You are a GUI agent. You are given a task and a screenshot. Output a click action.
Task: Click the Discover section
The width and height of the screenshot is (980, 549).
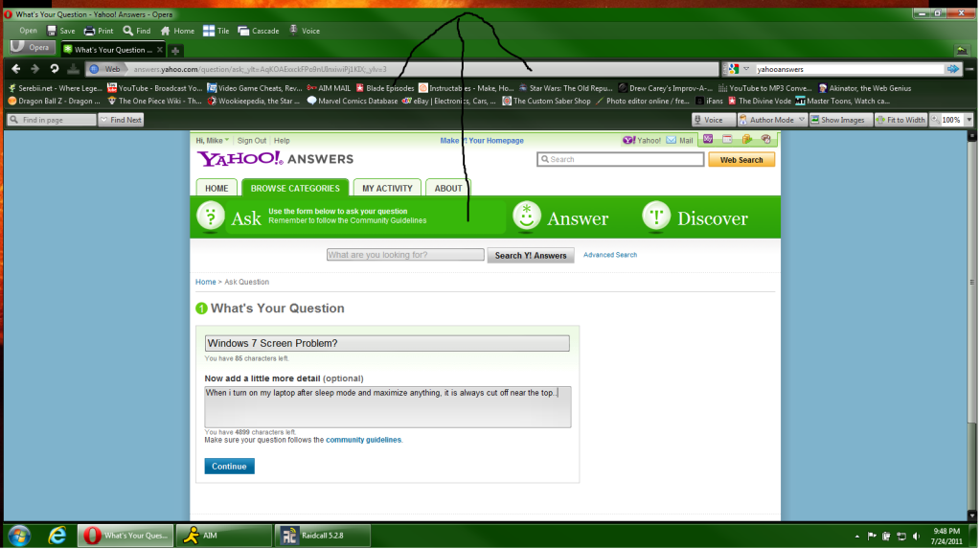(695, 217)
